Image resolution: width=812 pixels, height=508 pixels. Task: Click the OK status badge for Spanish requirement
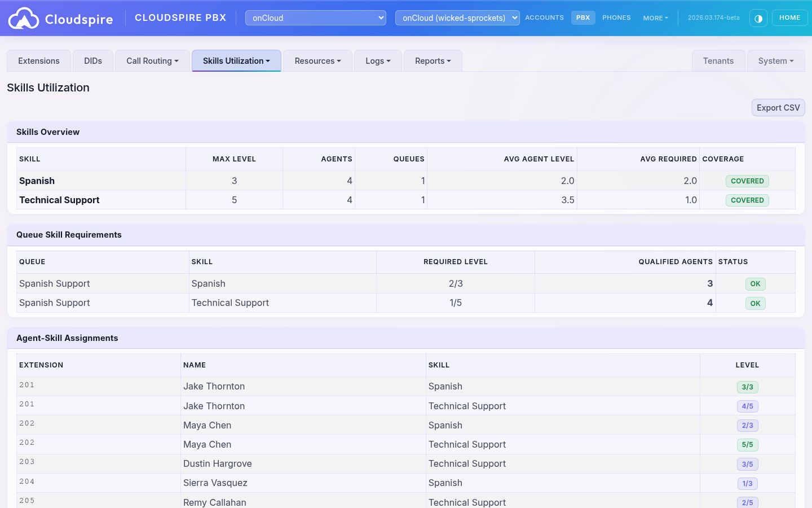(x=755, y=284)
